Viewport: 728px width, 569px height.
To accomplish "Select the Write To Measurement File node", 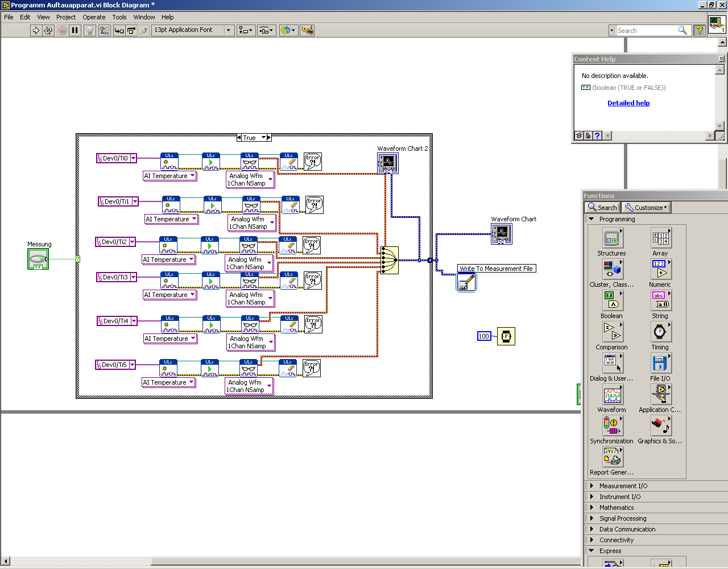I will 466,282.
